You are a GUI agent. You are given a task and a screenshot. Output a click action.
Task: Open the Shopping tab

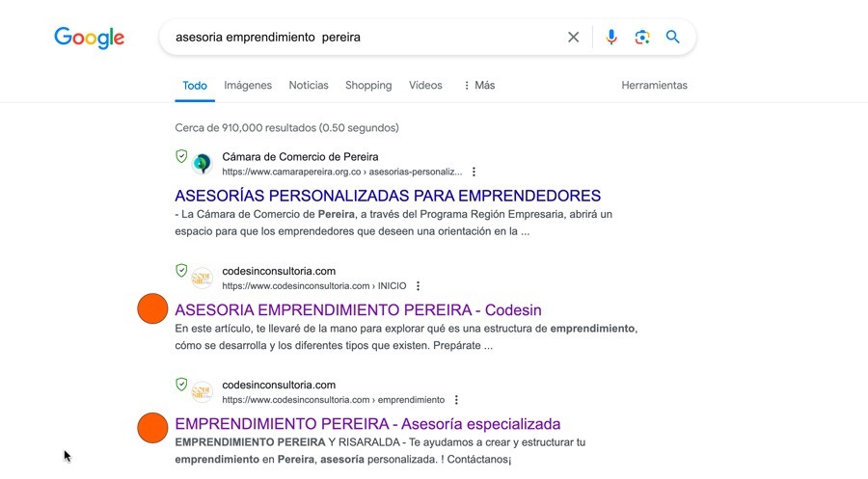[368, 85]
